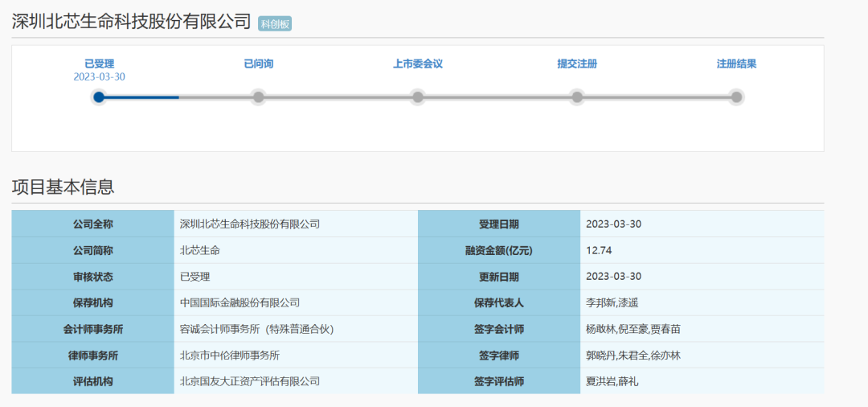Select the 提交注册 stage label
This screenshot has height=407, width=868.
coord(577,64)
